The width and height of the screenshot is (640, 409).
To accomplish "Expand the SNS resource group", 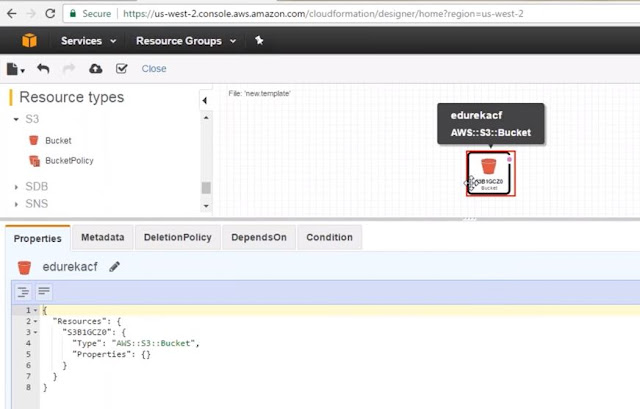I will coord(16,204).
